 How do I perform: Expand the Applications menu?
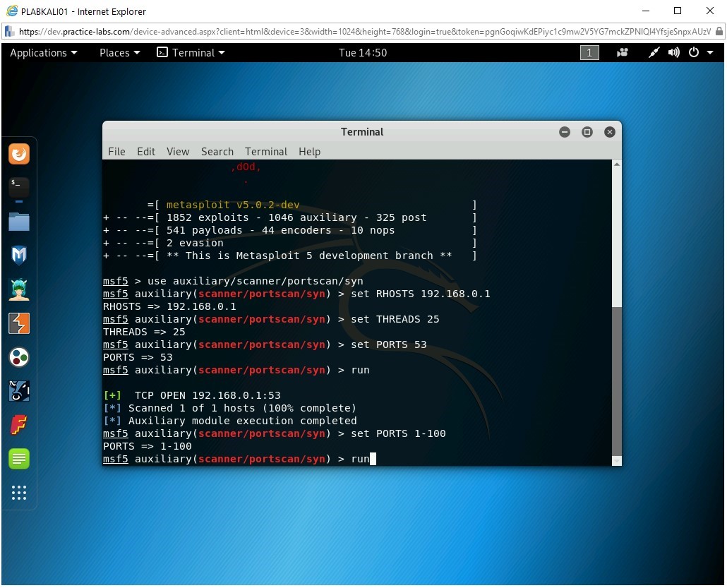tap(44, 53)
